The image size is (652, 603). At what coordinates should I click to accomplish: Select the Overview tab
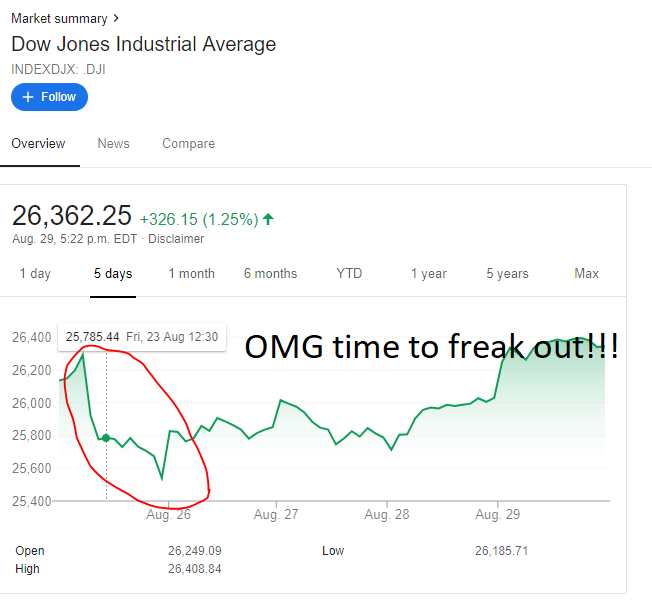pyautogui.click(x=38, y=144)
